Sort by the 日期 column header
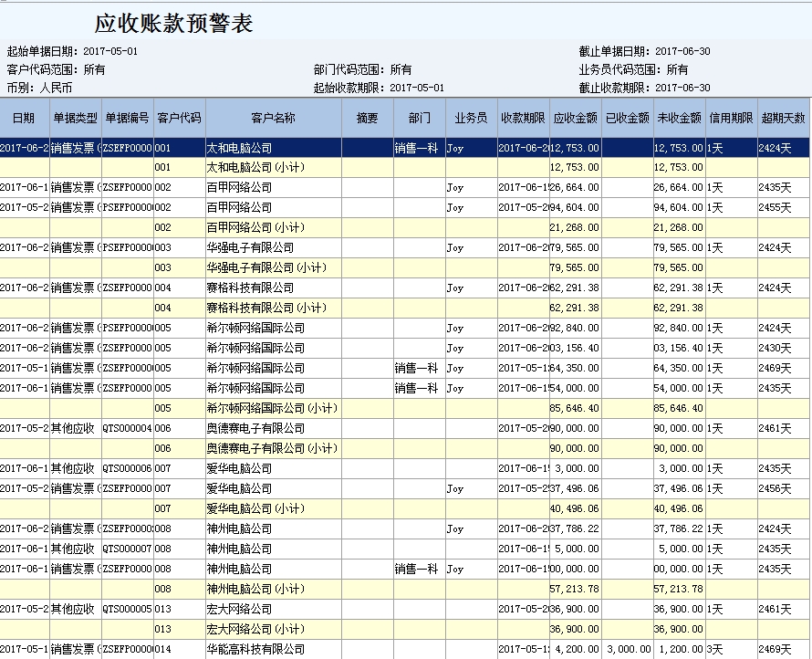 pos(25,118)
